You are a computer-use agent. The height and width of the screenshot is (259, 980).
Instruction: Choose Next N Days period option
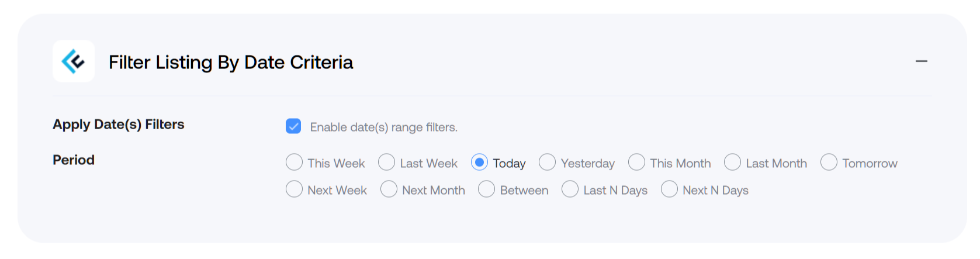669,189
